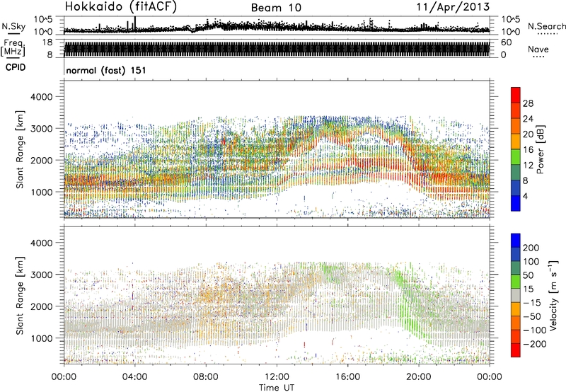The width and height of the screenshot is (566, 392).
Task: Click the '28' tick on power colorbar
Action: click(x=528, y=103)
